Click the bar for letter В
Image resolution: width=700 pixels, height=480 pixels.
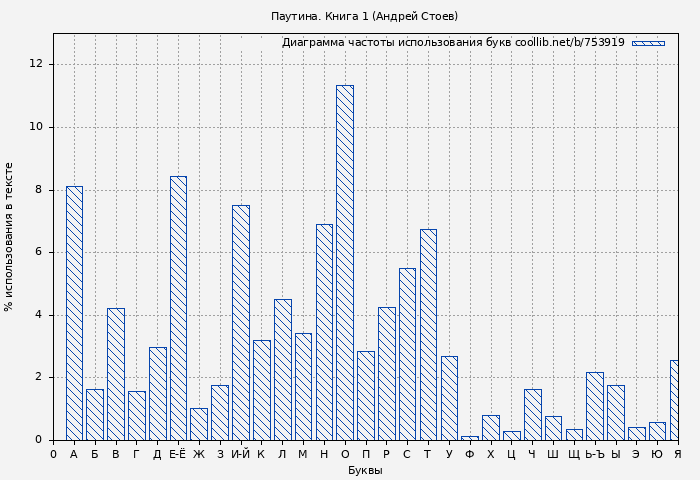pyautogui.click(x=115, y=374)
